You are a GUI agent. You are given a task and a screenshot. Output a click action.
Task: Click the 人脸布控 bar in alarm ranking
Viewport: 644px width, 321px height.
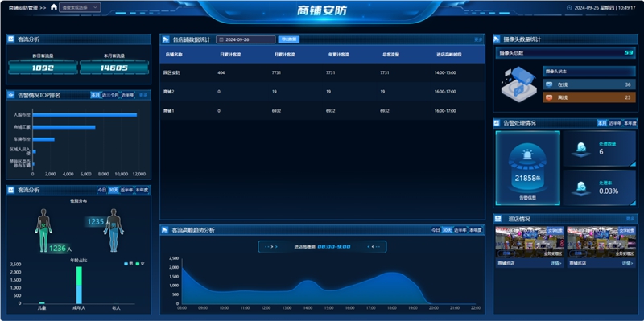pos(85,115)
